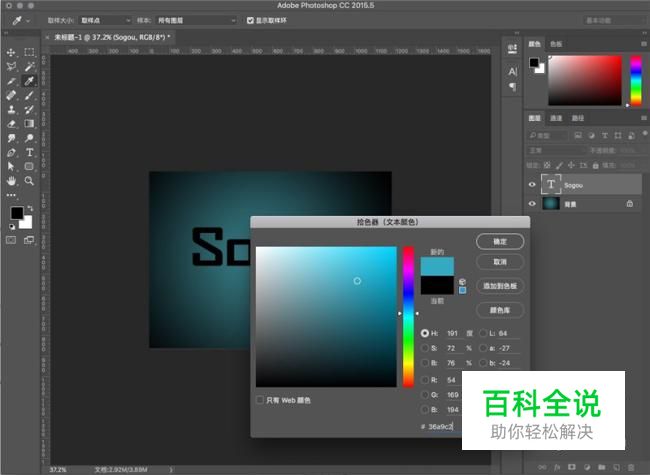
Task: Open the Layers panel flyout menu
Action: point(643,118)
